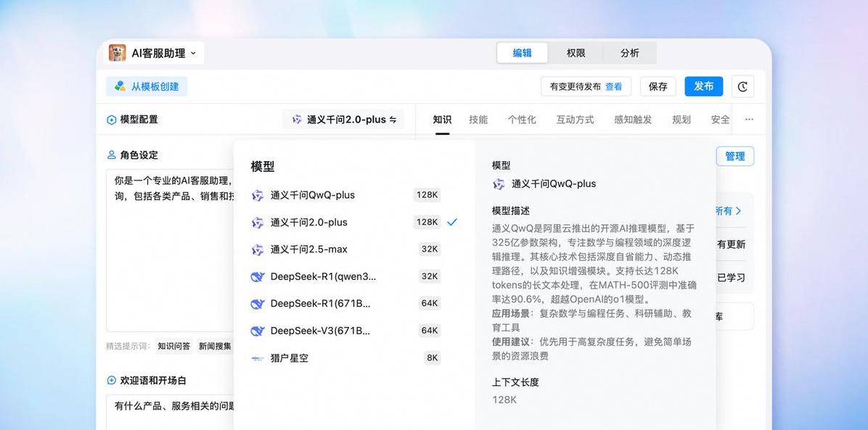
Task: Open the 知识 tab
Action: 442,120
